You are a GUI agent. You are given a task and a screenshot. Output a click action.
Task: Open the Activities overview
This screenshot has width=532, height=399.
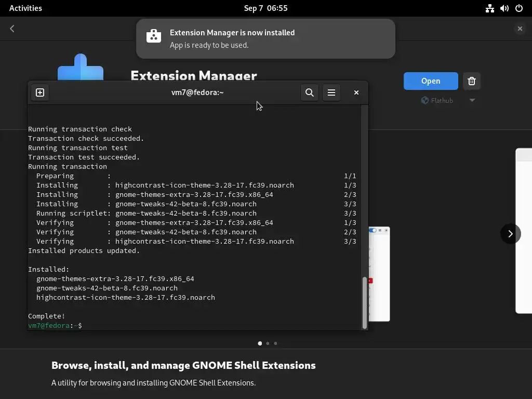point(26,8)
